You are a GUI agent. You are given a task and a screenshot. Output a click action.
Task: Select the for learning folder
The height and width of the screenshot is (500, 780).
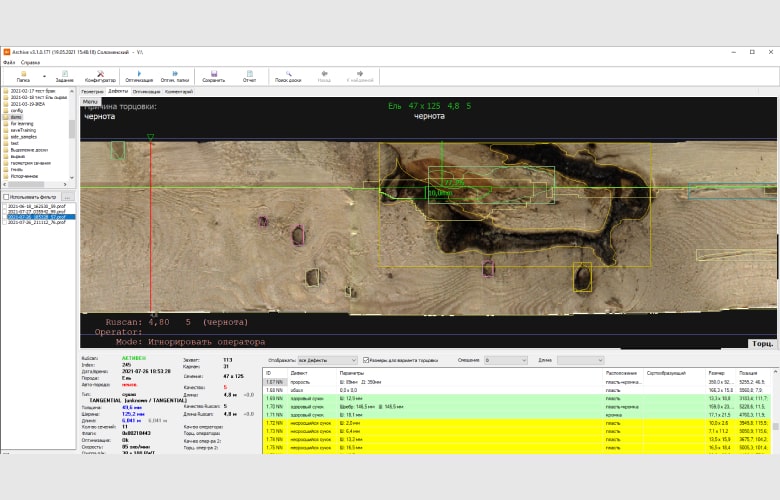[x=22, y=123]
